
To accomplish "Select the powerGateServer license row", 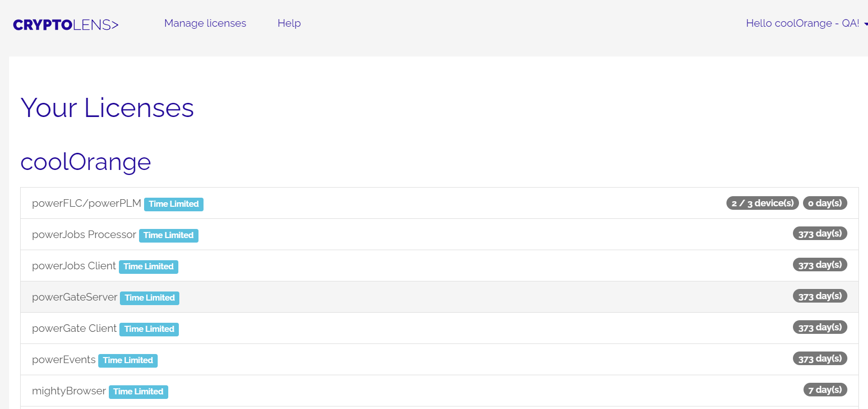I will pyautogui.click(x=439, y=297).
